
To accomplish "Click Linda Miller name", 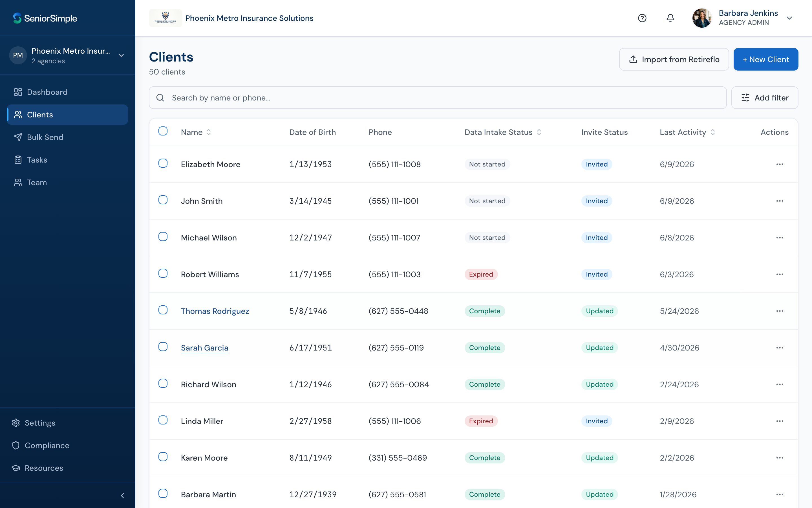I will click(202, 421).
